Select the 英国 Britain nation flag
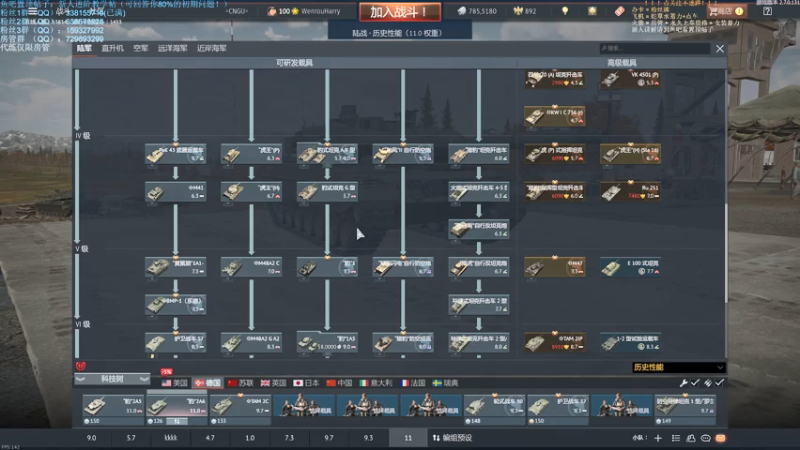 (273, 383)
